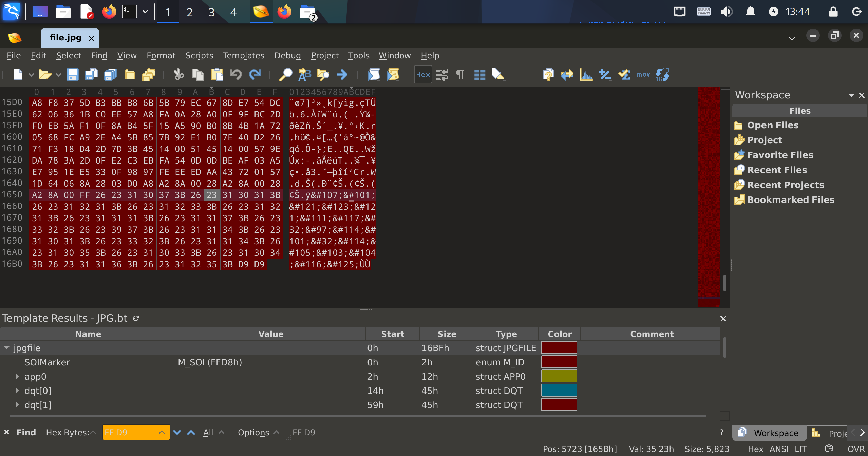The height and width of the screenshot is (456, 868).
Task: Click the Run Template icon
Action: (x=393, y=74)
